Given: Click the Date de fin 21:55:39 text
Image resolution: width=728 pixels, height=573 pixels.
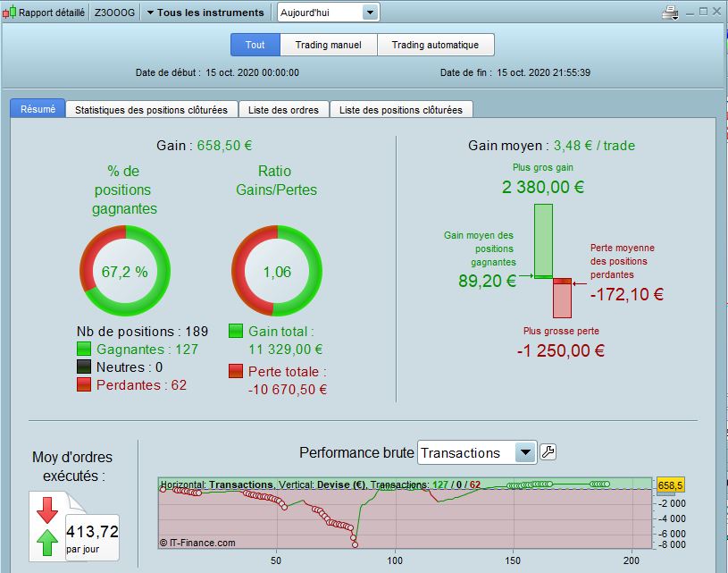Looking at the screenshot, I should click(515, 72).
